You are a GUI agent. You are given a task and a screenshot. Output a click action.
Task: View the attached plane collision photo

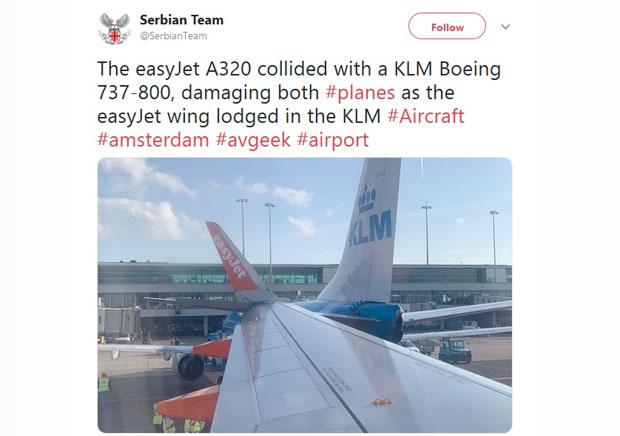(305, 295)
